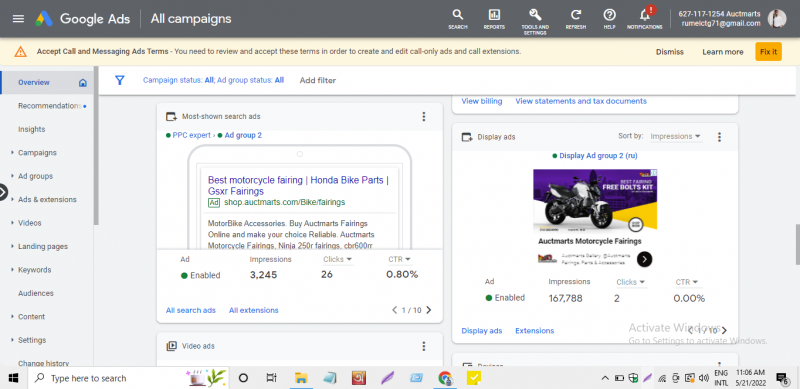Click the warning triangle in the banner
The height and width of the screenshot is (389, 800).
click(x=20, y=52)
